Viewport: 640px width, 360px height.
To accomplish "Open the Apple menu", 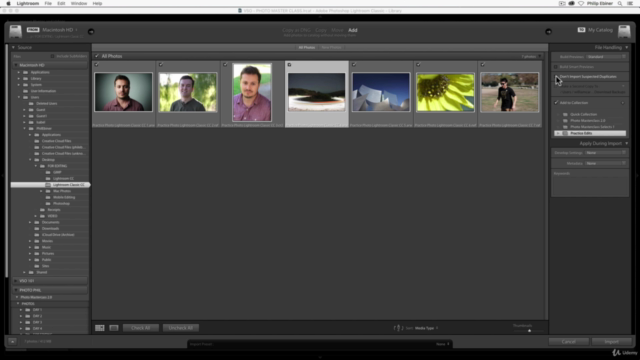I will coord(8,3).
